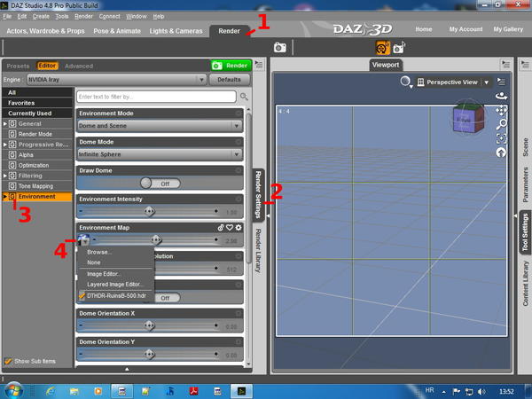Click the view cube in viewport
Viewport: 532px width, 399px height.
point(468,117)
